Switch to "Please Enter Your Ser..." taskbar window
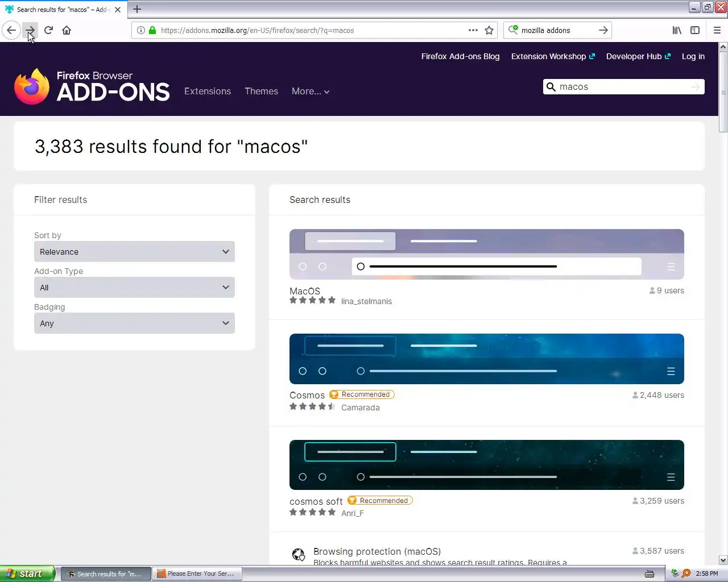 coord(197,573)
